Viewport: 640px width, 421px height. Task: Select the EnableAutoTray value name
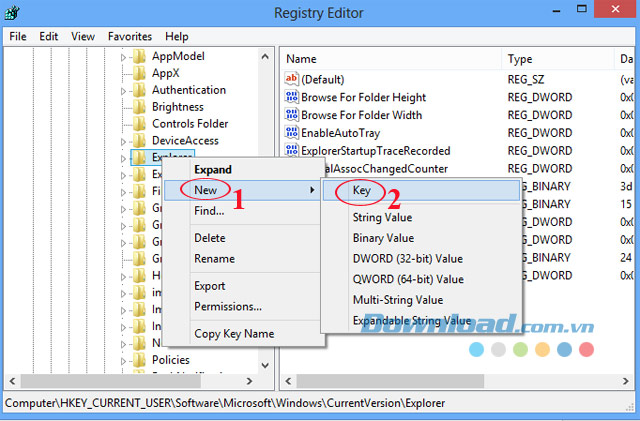[340, 133]
